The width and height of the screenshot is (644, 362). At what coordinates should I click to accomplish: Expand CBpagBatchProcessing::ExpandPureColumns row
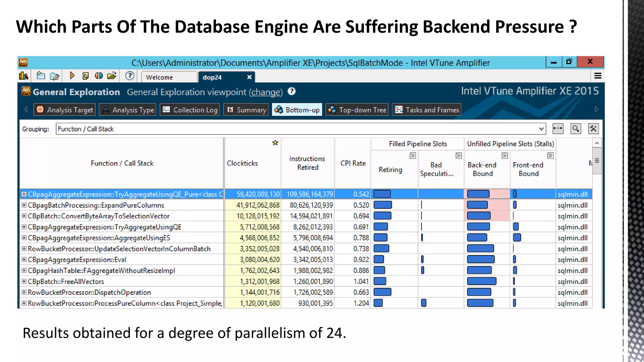24,205
